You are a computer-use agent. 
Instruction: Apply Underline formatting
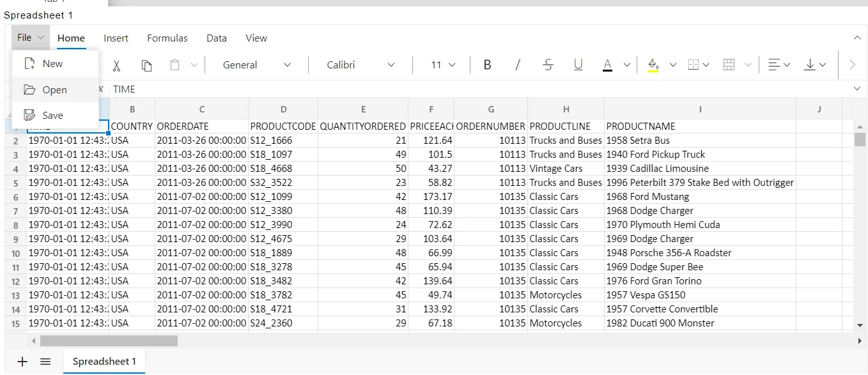pyautogui.click(x=578, y=65)
